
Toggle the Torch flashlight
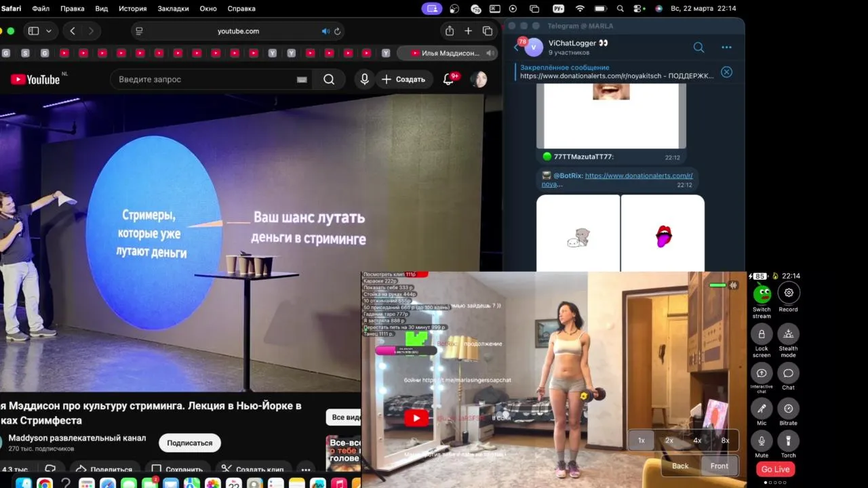[x=788, y=441]
